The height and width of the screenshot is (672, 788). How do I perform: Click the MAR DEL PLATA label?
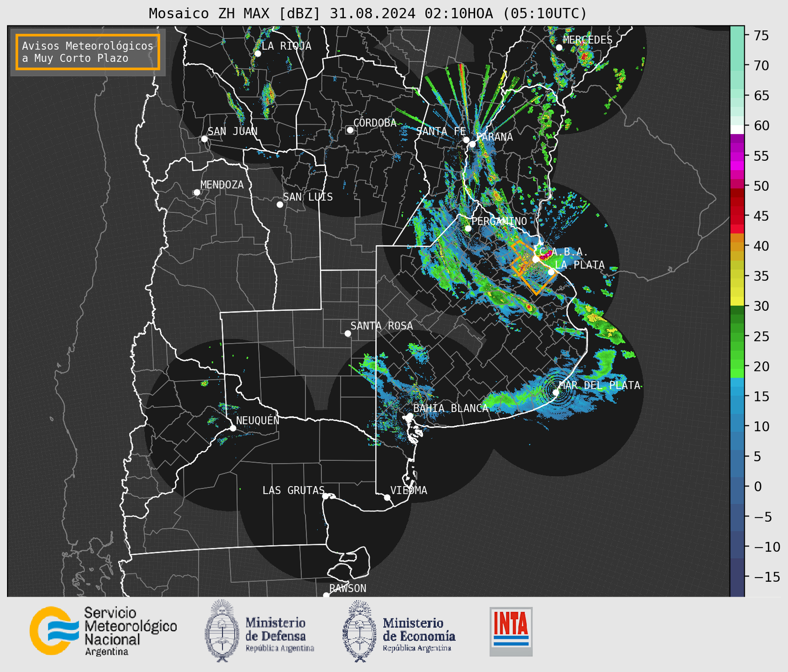600,386
